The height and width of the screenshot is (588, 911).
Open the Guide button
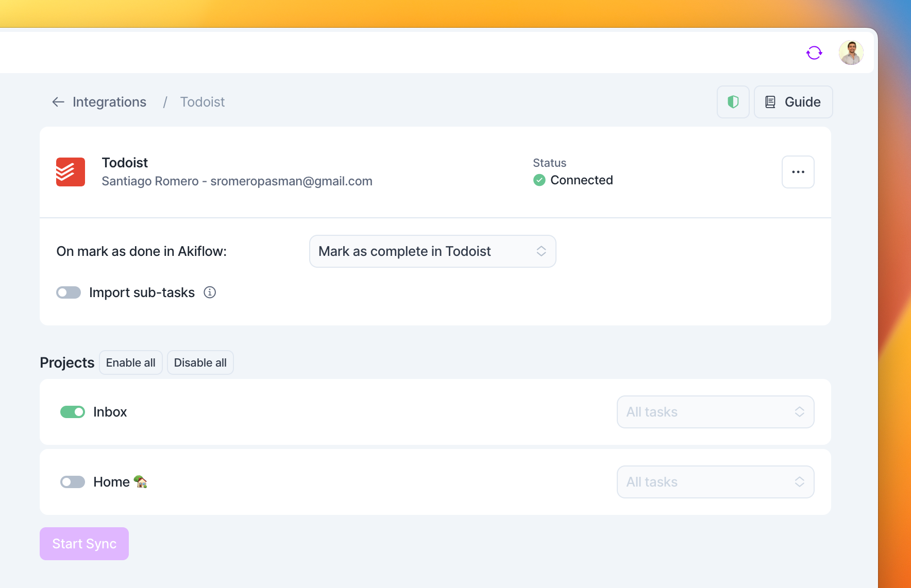794,102
